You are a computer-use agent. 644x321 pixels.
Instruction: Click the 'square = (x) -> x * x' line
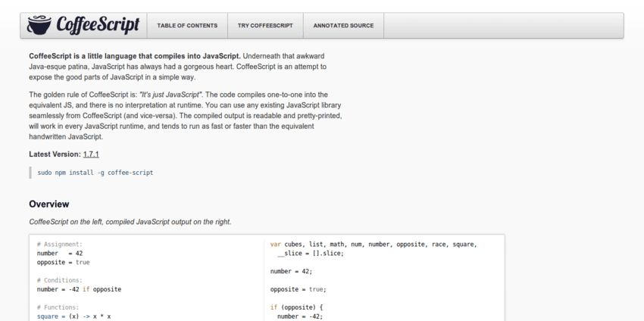tap(74, 316)
